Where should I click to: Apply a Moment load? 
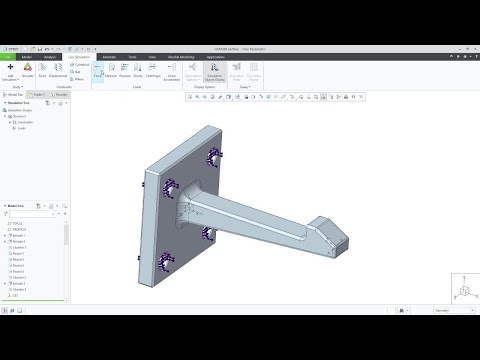coord(111,71)
